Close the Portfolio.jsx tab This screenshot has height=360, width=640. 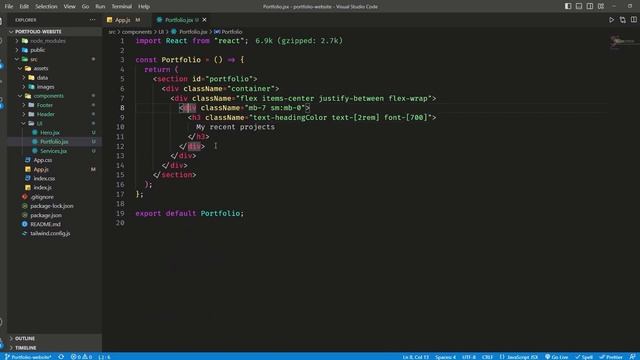pos(204,20)
